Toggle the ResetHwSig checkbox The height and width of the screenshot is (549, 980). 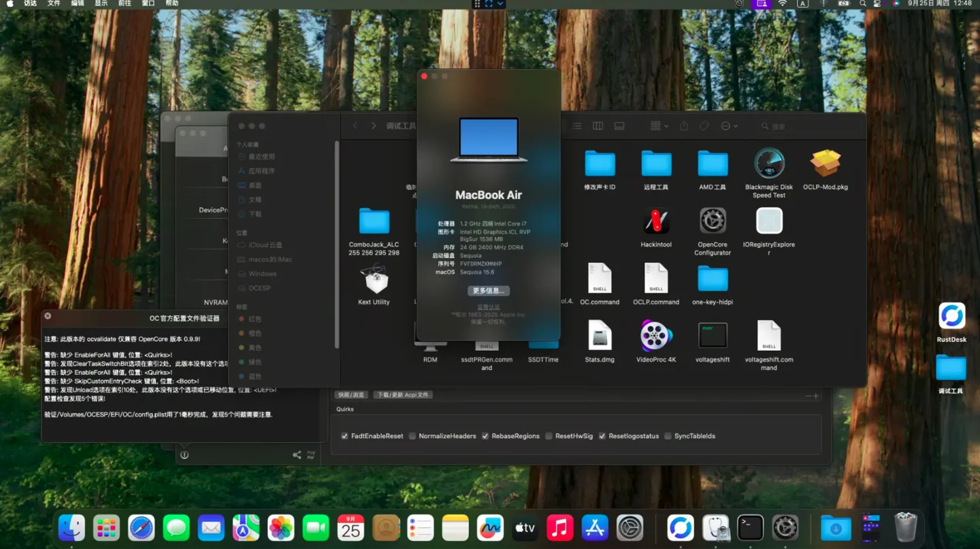point(549,436)
